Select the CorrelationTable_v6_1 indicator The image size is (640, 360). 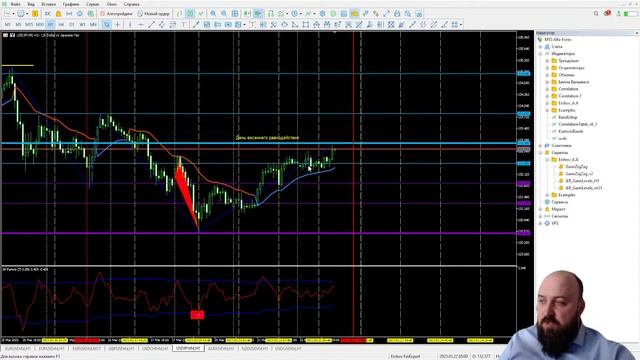(x=578, y=124)
